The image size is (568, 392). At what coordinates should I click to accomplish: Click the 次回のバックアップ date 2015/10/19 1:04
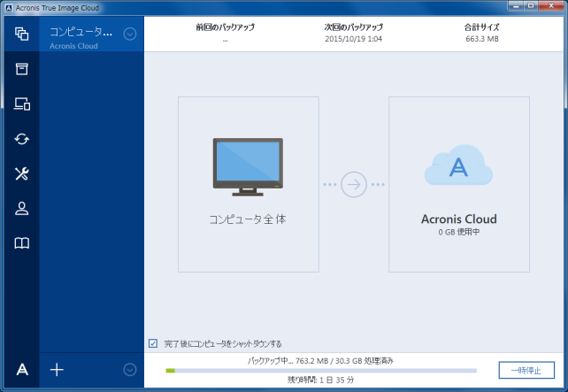[354, 39]
